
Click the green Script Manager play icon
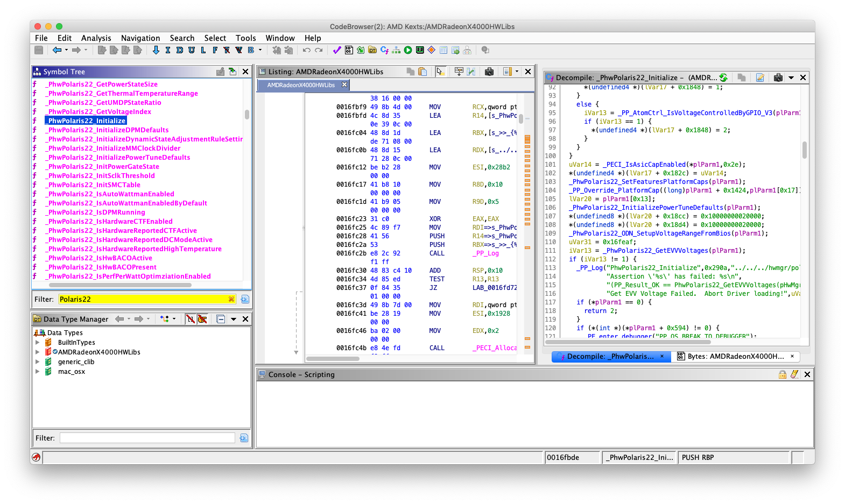[x=408, y=50]
